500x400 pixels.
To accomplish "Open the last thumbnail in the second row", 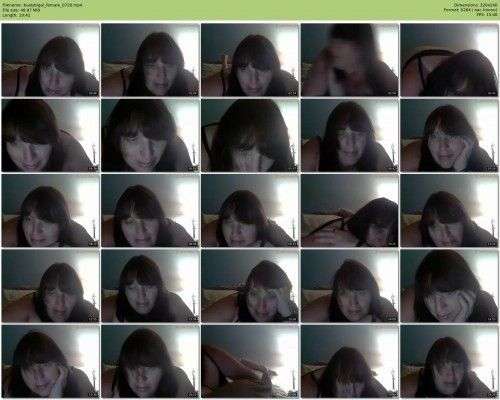I will pyautogui.click(x=449, y=135).
